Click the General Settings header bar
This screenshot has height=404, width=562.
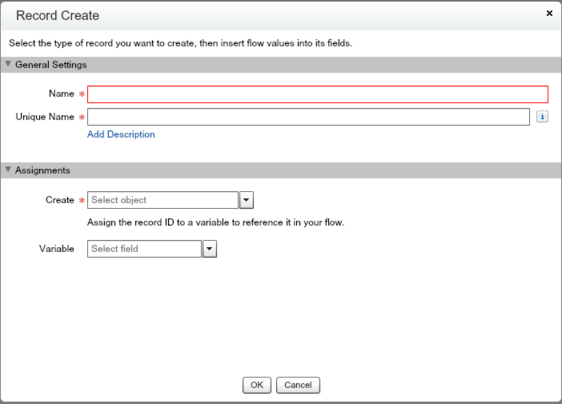click(281, 65)
